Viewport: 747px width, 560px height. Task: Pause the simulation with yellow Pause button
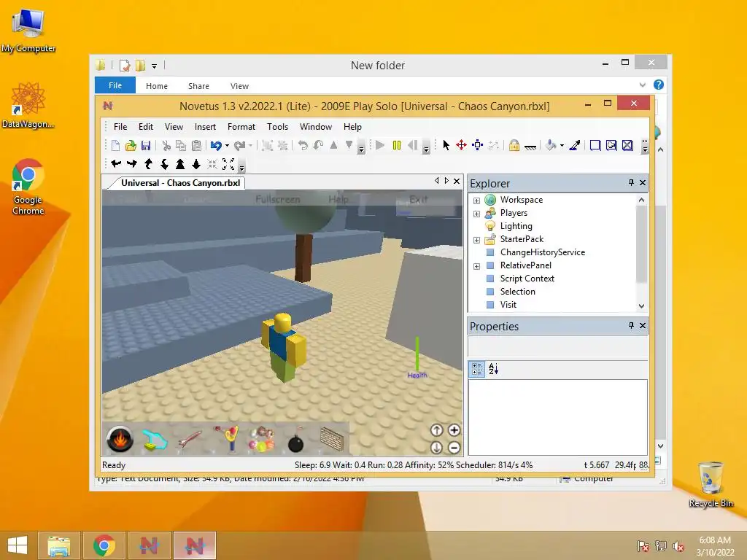396,145
